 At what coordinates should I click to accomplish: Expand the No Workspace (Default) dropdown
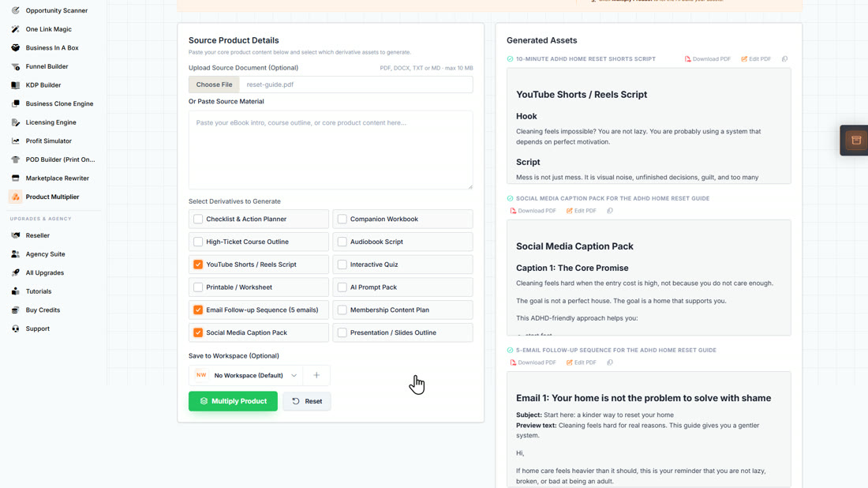click(246, 375)
